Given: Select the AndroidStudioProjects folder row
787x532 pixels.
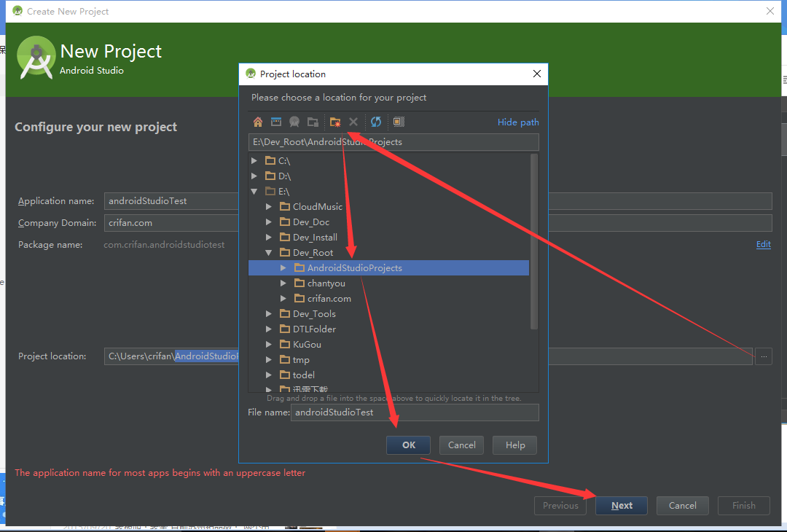Looking at the screenshot, I should point(389,268).
